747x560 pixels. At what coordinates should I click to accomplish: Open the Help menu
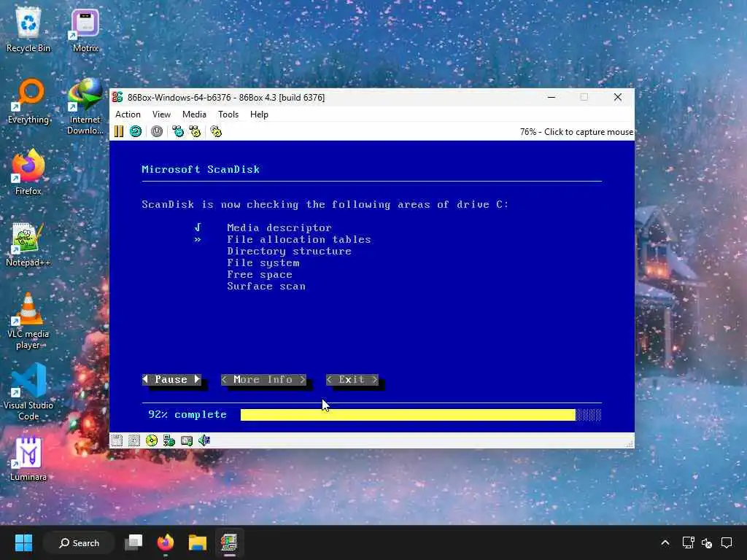[259, 114]
